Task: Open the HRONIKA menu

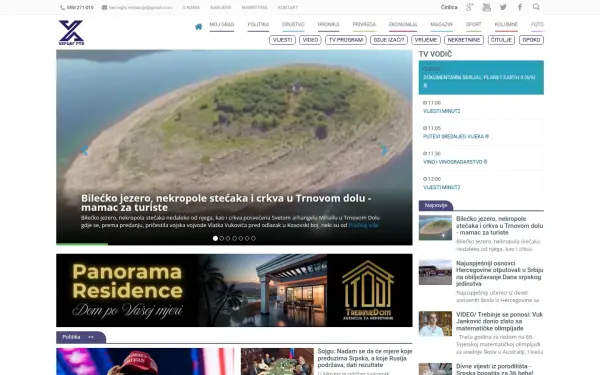Action: point(328,25)
